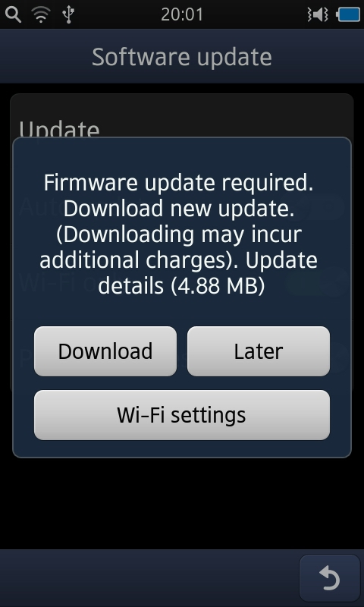Select the dimmed Auto update label row

point(182,206)
